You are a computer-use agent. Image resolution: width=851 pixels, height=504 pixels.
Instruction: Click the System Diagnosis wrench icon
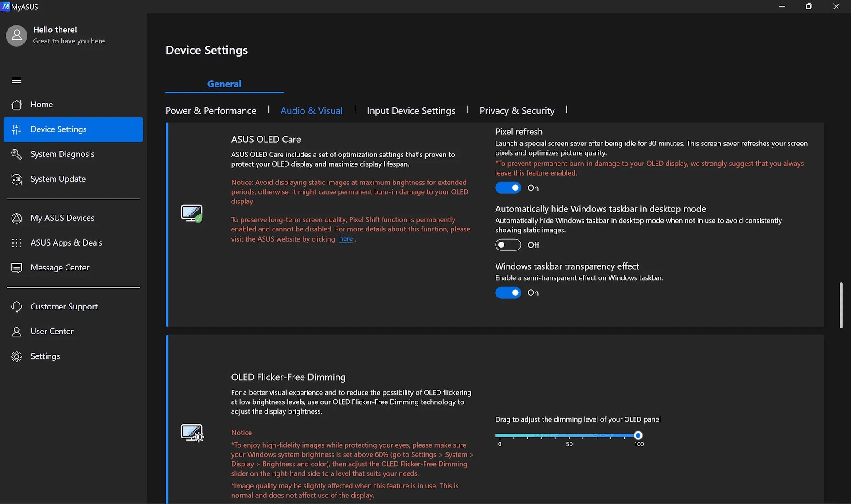click(16, 154)
